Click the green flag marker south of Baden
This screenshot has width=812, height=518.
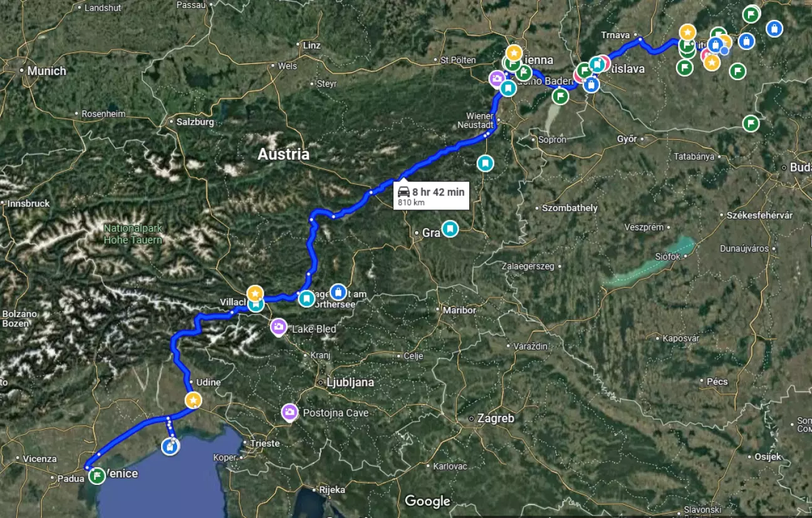pos(561,96)
